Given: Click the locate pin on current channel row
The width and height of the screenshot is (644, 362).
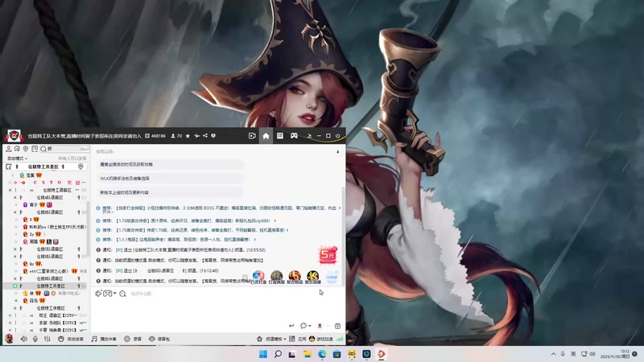Looking at the screenshot, I should pyautogui.click(x=80, y=167).
